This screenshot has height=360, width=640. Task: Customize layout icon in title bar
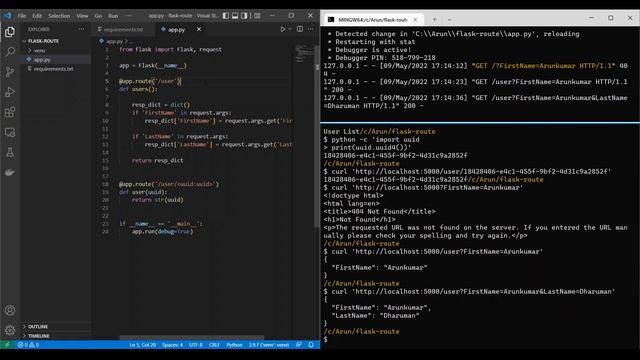[257, 16]
